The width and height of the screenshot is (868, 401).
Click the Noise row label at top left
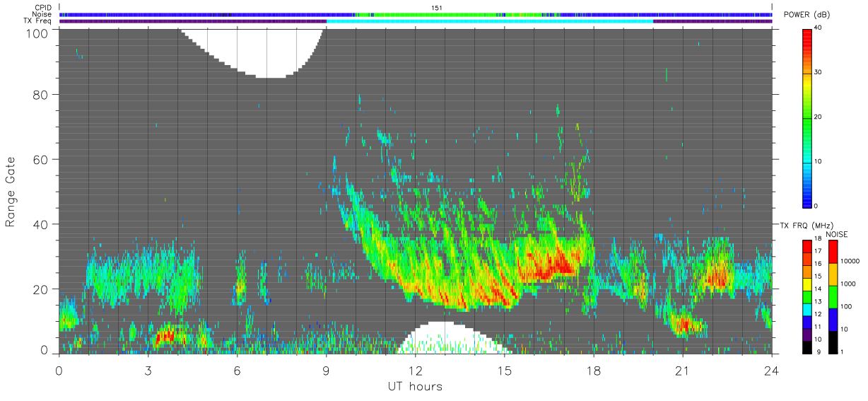coord(42,14)
